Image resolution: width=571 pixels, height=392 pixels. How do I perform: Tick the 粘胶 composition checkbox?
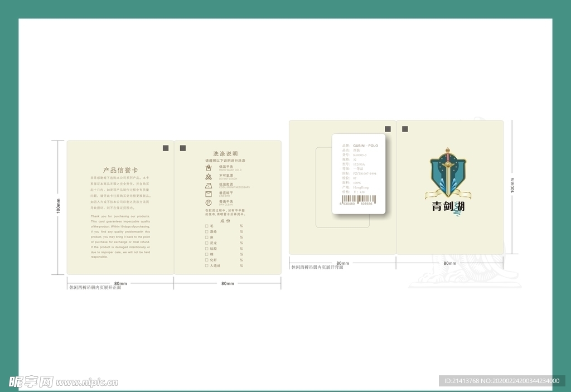pos(206,249)
